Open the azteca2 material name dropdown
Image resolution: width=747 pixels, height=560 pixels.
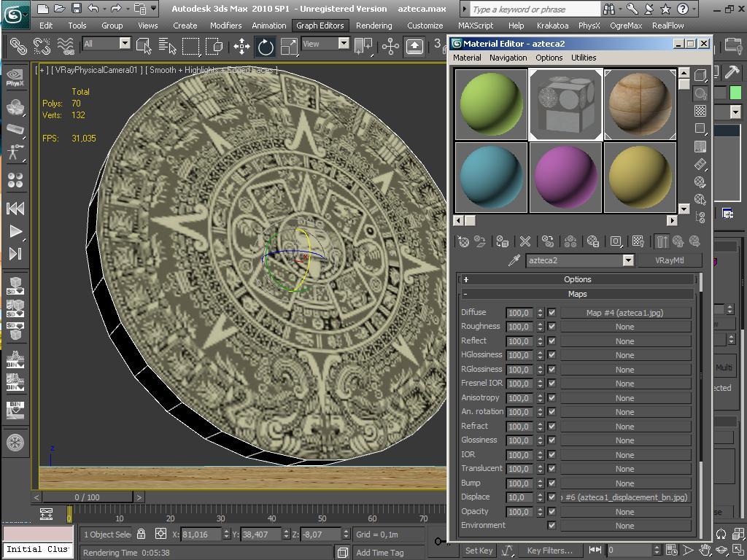(627, 260)
